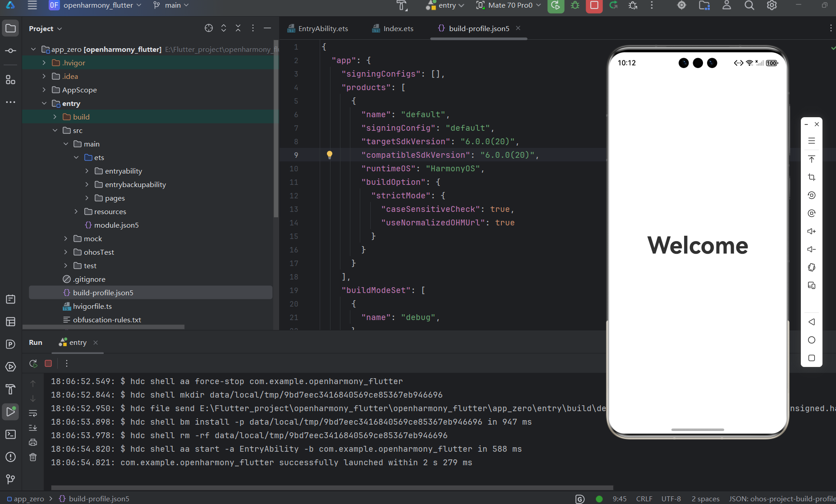Open the Problems tool window icon
836x504 pixels.
[10, 457]
